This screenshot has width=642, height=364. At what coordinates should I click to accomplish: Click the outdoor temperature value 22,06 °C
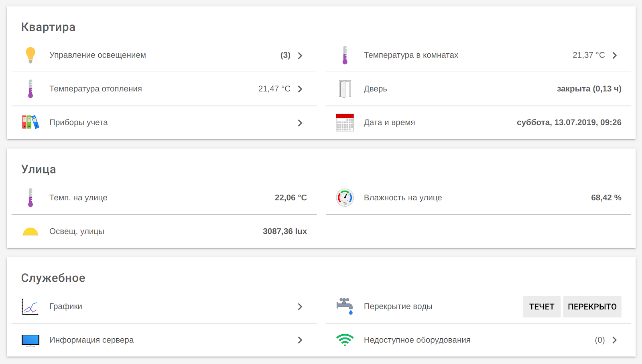pyautogui.click(x=291, y=197)
